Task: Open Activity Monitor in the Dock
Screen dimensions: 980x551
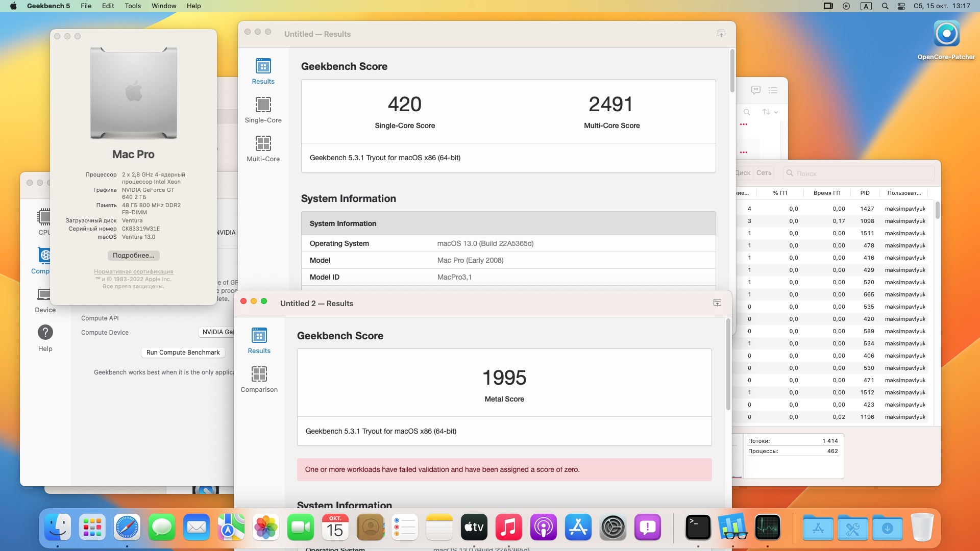Action: click(767, 528)
